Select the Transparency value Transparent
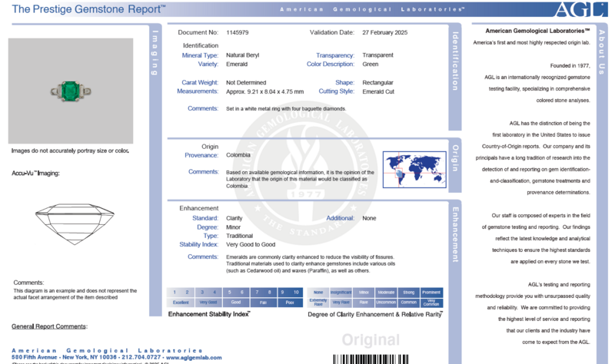 tap(377, 55)
